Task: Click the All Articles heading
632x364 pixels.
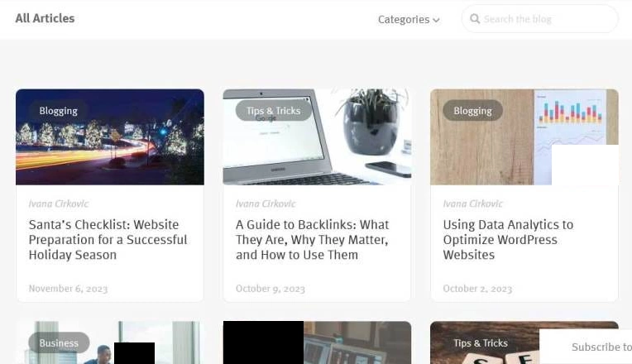Action: point(45,18)
